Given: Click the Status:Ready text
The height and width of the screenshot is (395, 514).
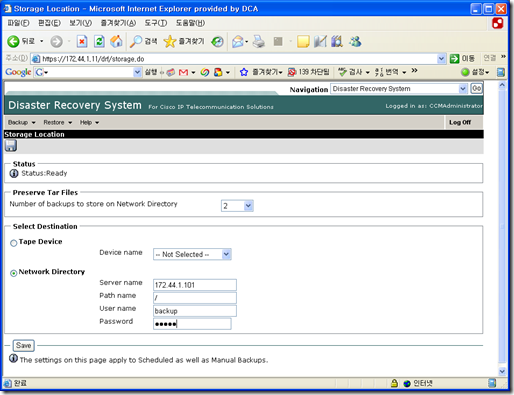Looking at the screenshot, I should [x=44, y=173].
